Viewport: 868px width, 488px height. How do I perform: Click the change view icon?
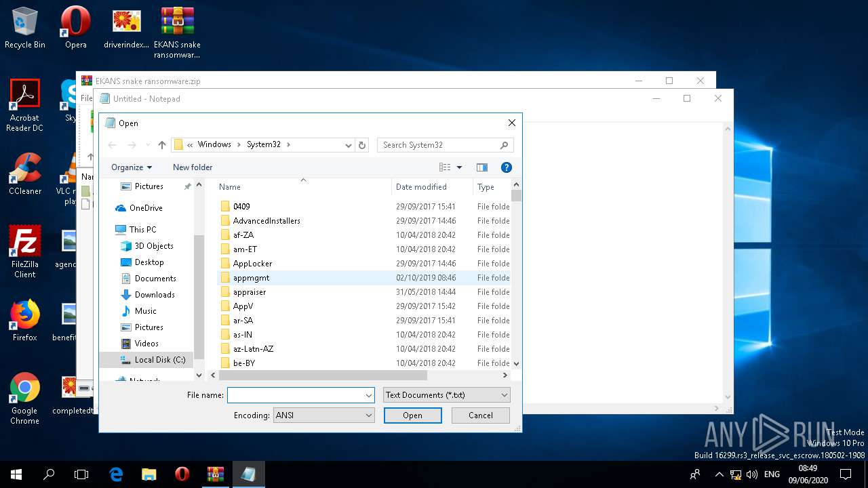[445, 167]
